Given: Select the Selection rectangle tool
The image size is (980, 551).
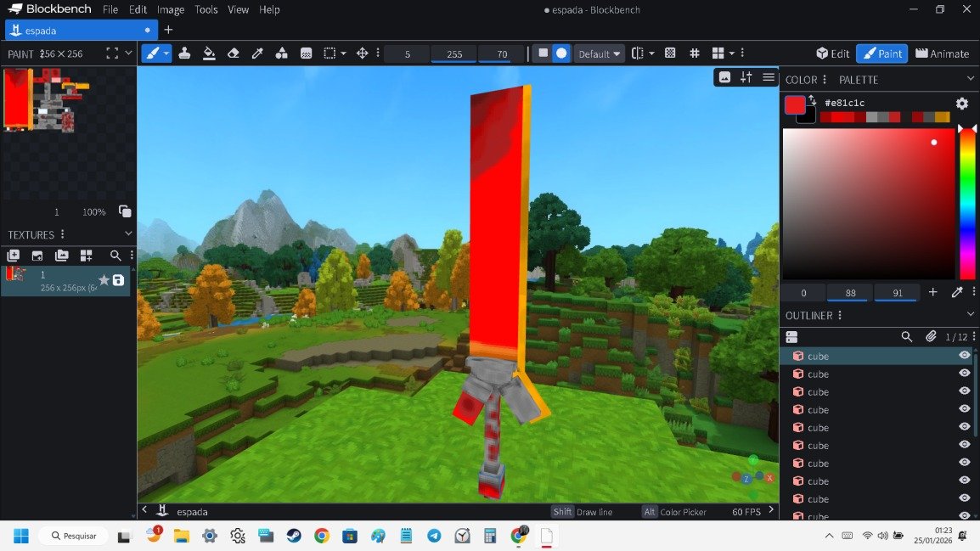Looking at the screenshot, I should (329, 53).
